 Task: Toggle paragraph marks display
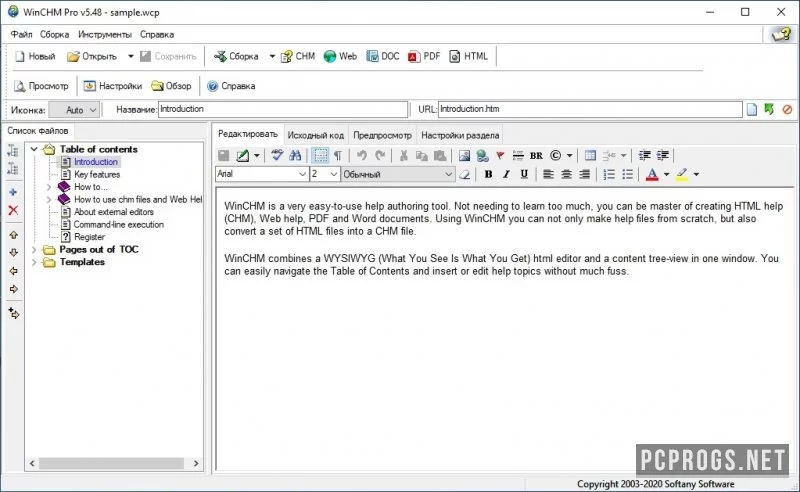338,155
